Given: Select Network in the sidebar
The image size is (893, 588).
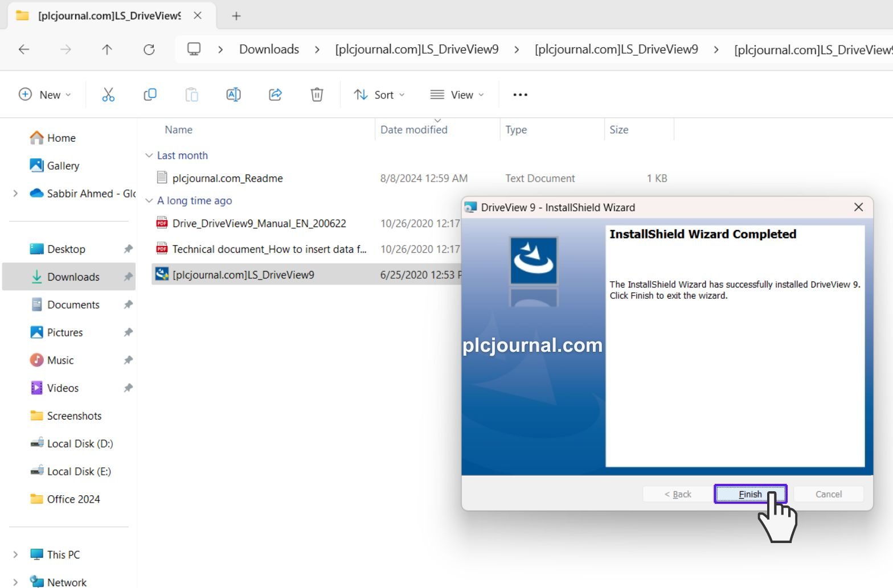Looking at the screenshot, I should coord(58,582).
